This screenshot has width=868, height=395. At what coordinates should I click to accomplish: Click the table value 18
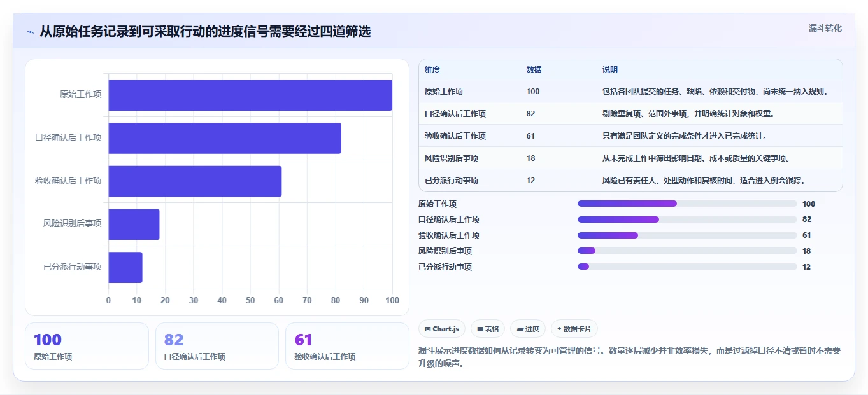pos(531,158)
